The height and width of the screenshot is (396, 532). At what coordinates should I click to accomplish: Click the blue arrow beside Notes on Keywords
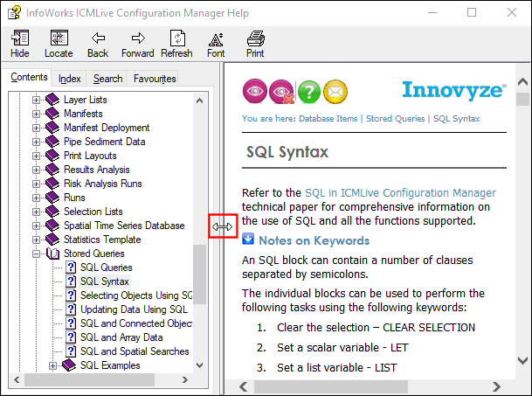point(248,239)
